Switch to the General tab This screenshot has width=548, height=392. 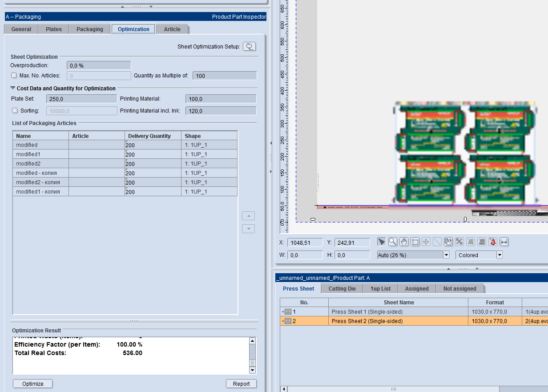click(x=21, y=29)
